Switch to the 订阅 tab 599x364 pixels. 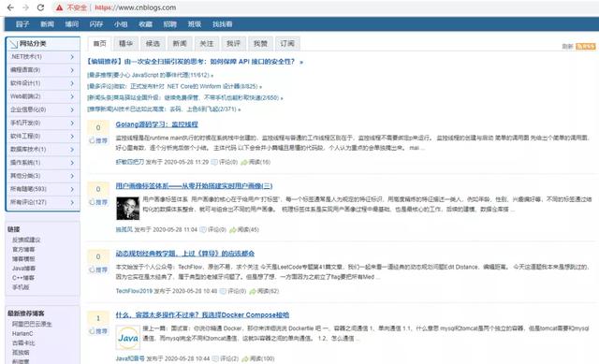(287, 44)
